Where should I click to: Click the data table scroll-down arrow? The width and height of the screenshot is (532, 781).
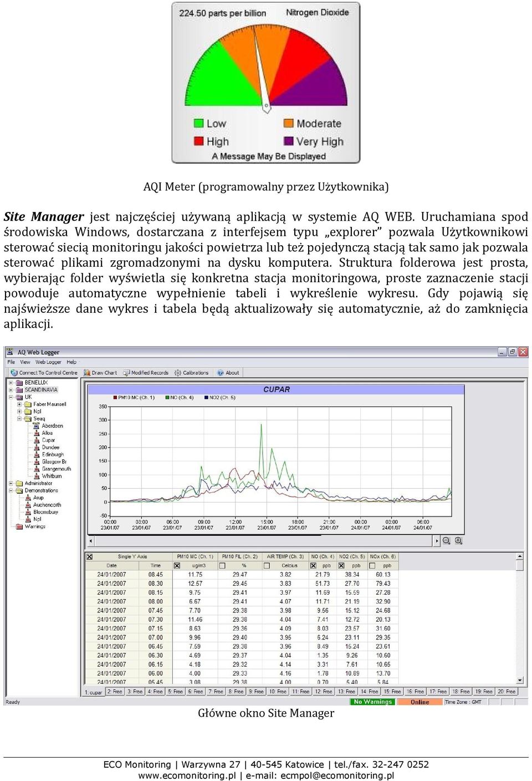point(520,680)
